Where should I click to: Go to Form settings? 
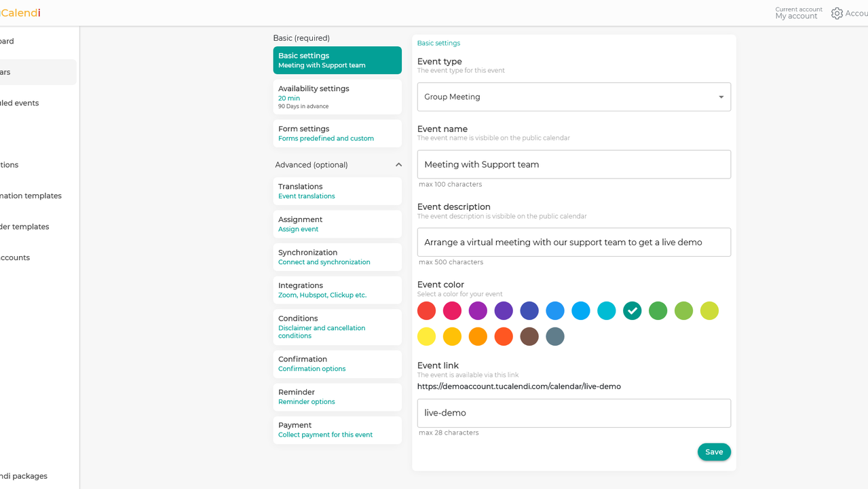tap(337, 133)
